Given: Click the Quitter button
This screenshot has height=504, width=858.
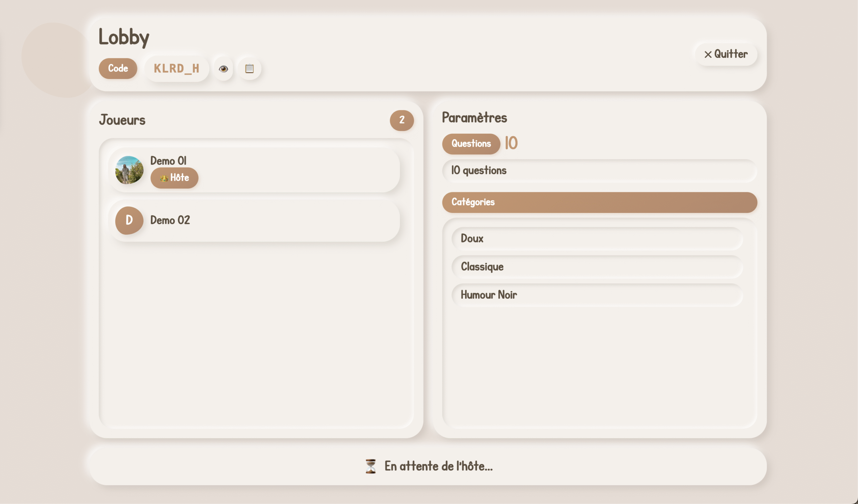Looking at the screenshot, I should point(726,54).
